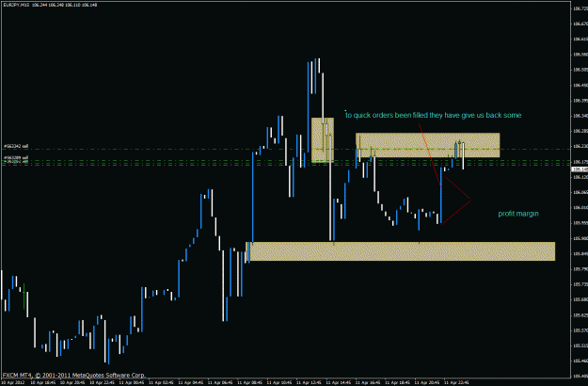Click the 11 Apr 12:45 time label

[309, 383]
